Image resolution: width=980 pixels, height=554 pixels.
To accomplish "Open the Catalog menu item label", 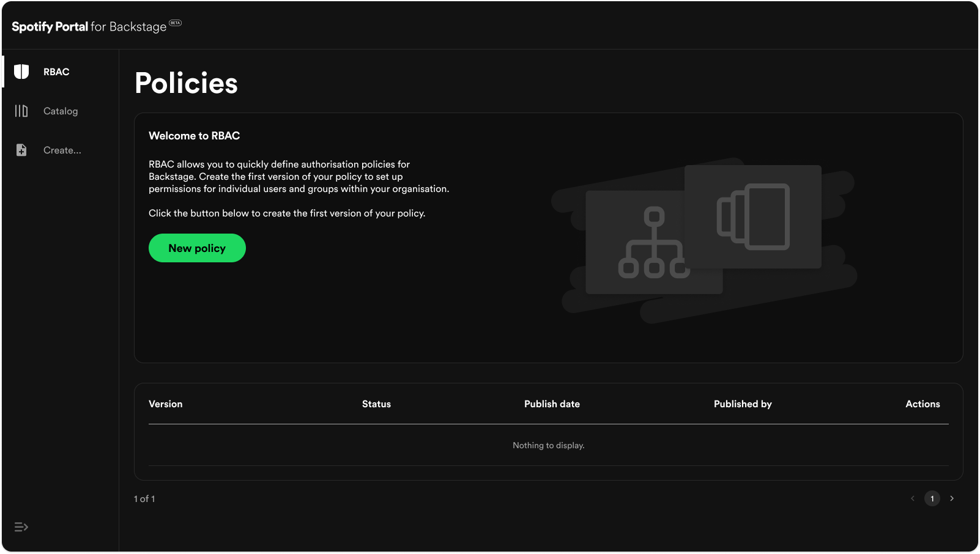I will pos(61,111).
